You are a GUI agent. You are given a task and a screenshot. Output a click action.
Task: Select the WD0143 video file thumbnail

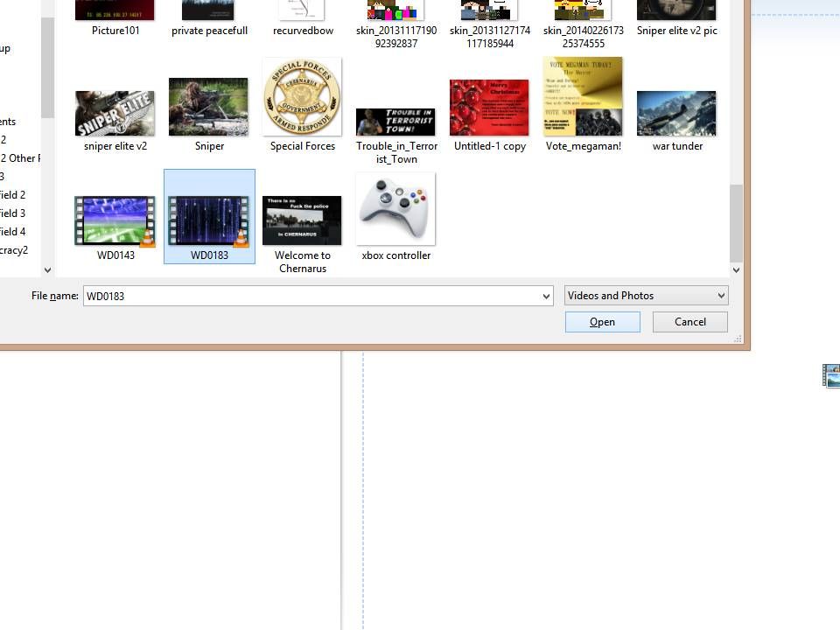tap(115, 221)
